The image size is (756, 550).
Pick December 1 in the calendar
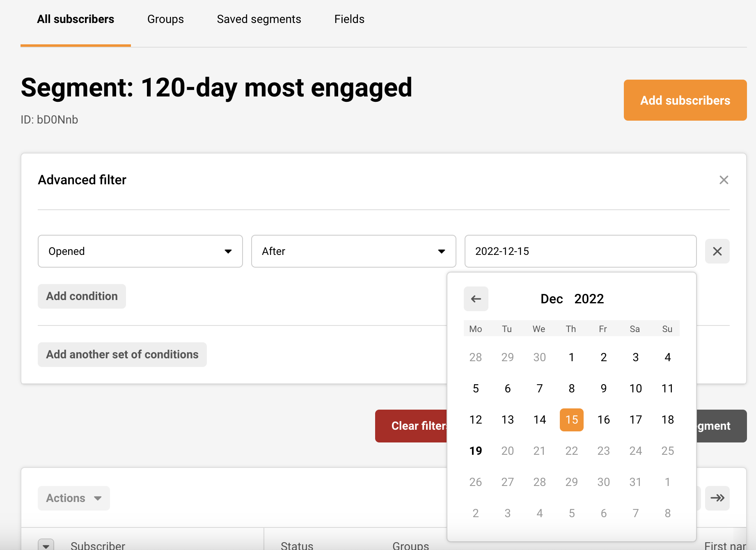571,357
